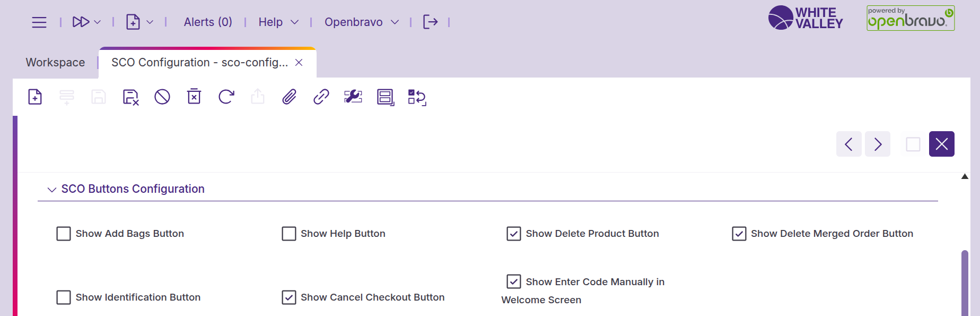Screen dimensions: 980x316
Task: Click the logout icon in top bar
Action: click(x=430, y=22)
